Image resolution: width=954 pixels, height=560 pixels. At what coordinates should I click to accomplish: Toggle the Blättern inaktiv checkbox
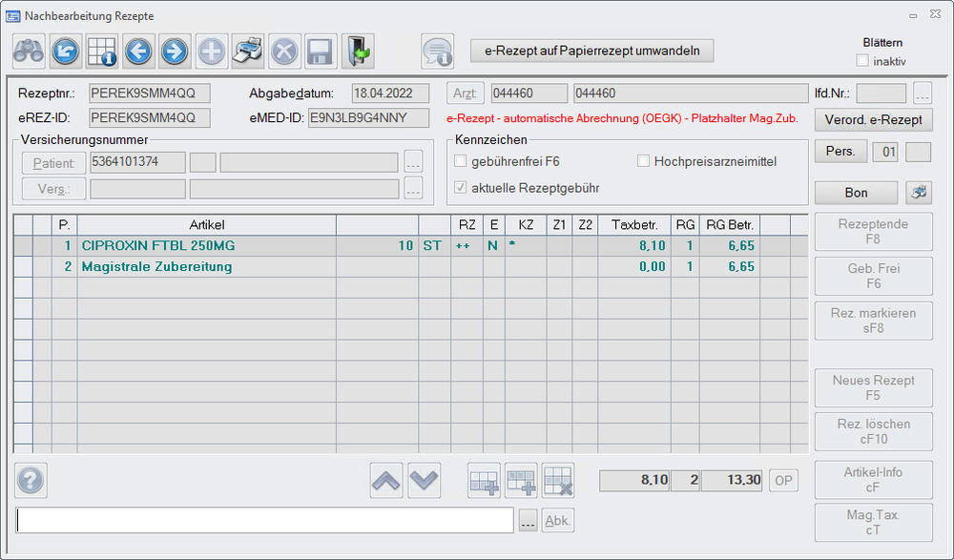[862, 61]
